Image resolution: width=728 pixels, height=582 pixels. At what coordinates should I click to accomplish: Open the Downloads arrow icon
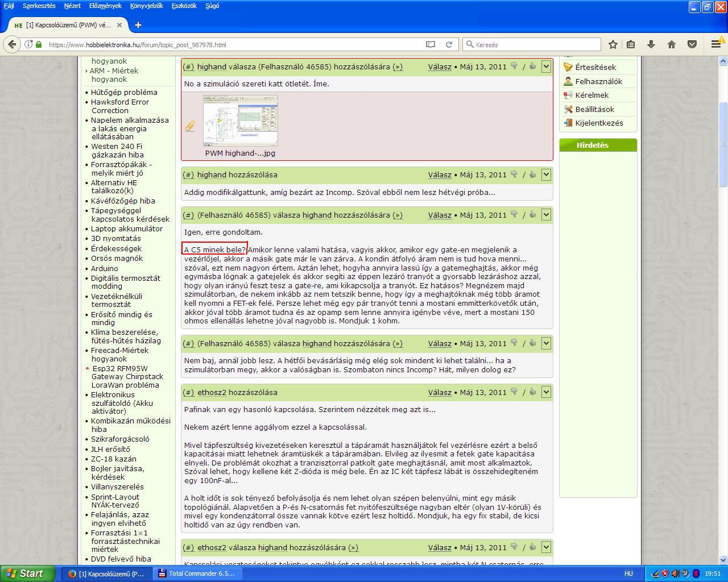651,44
